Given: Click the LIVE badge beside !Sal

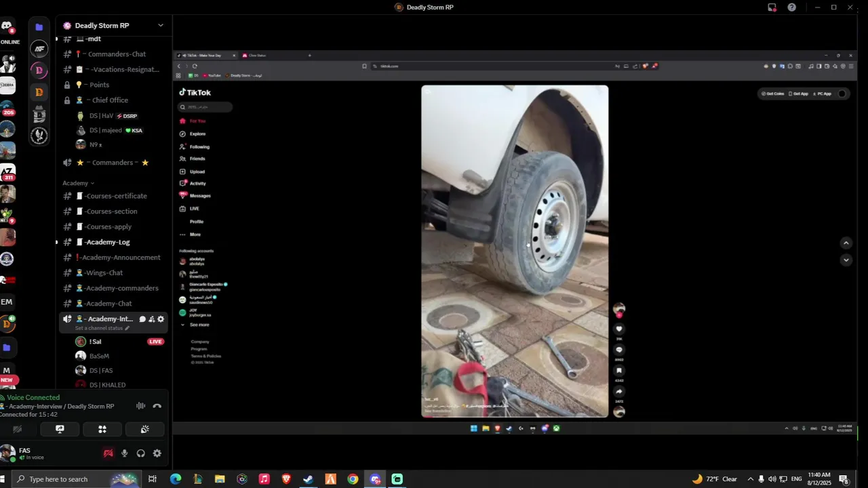Looking at the screenshot, I should 156,342.
